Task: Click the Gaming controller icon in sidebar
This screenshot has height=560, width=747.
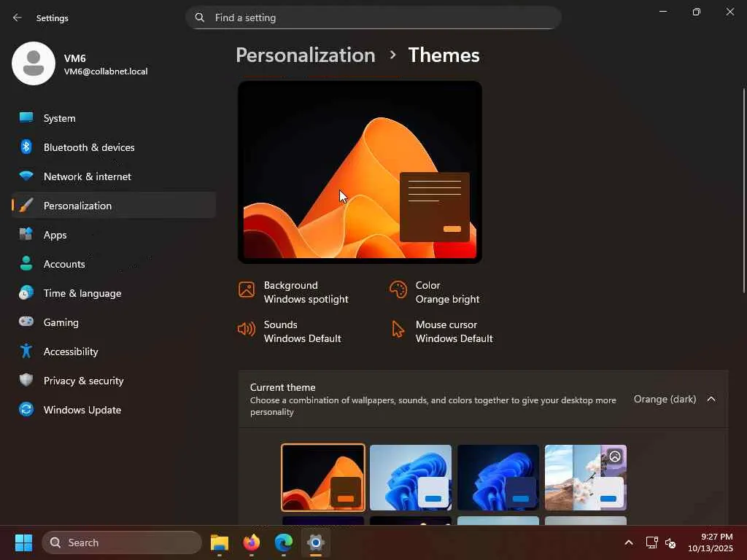Action: point(26,322)
